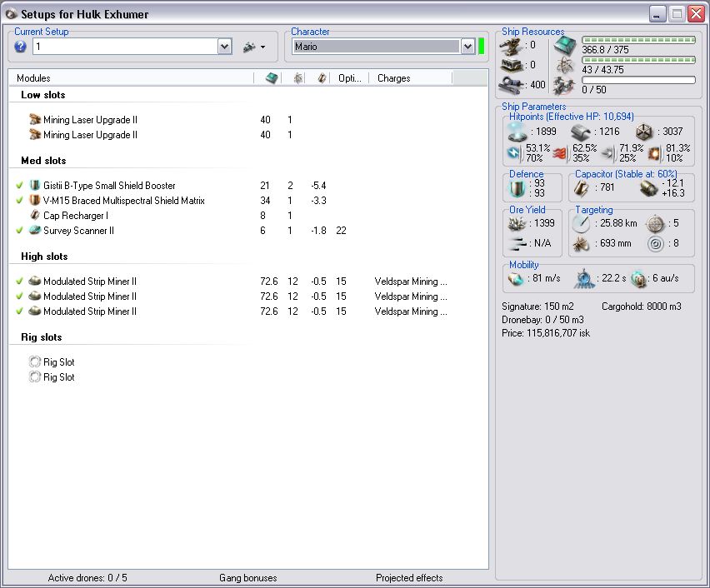Click the capacitor capacity 781 icon

(x=581, y=188)
